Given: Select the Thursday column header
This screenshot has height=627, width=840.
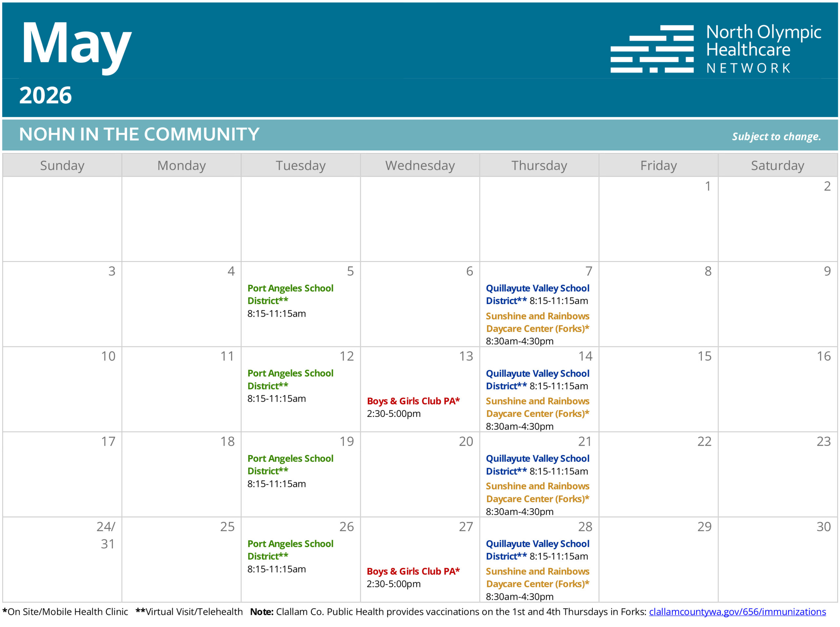Looking at the screenshot, I should (539, 165).
